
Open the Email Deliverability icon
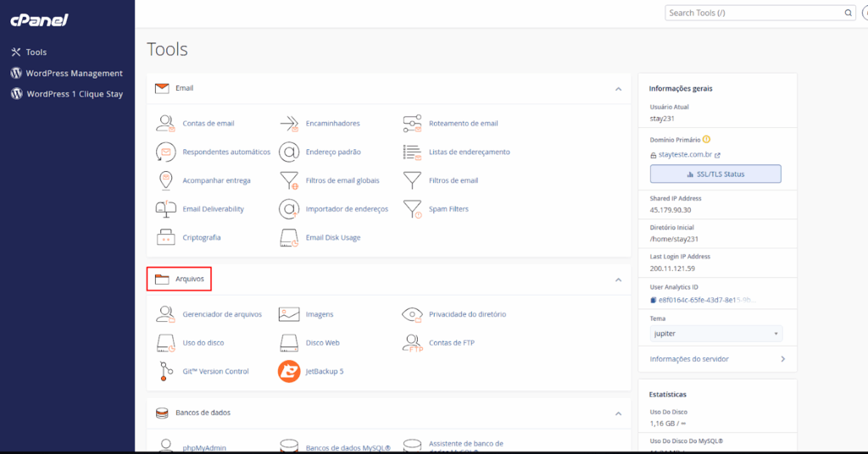click(x=166, y=209)
